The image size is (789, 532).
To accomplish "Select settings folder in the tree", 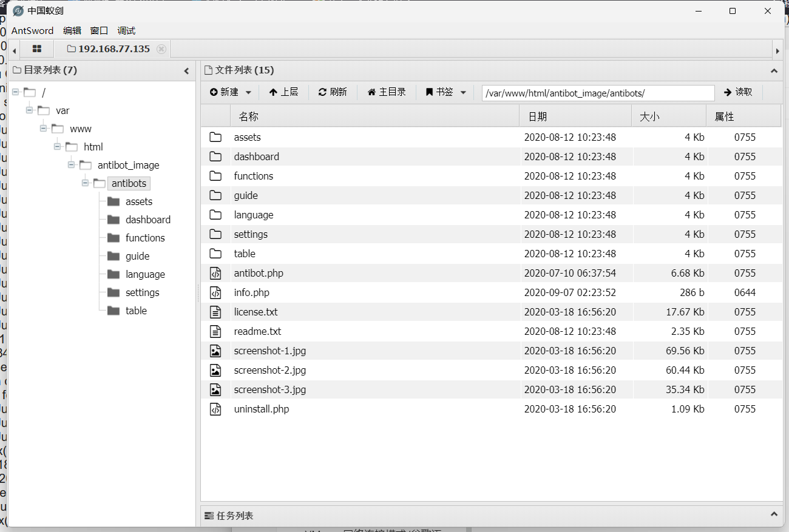I will pos(143,292).
